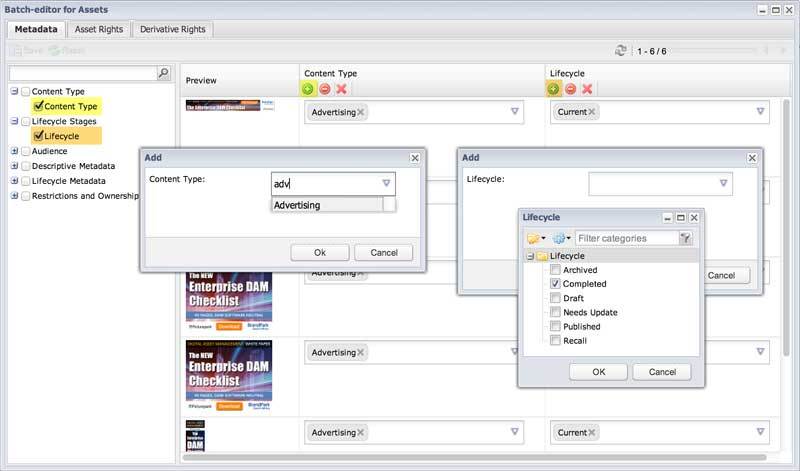Collapse Lifecycle folder in category popup
Image resolution: width=800 pixels, height=471 pixels.
[x=530, y=256]
